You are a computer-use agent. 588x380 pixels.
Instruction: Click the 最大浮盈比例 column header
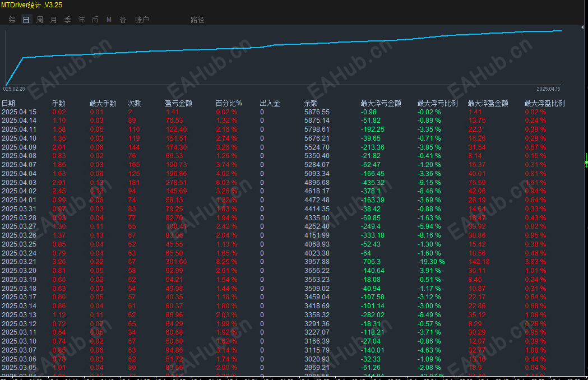pyautogui.click(x=544, y=103)
